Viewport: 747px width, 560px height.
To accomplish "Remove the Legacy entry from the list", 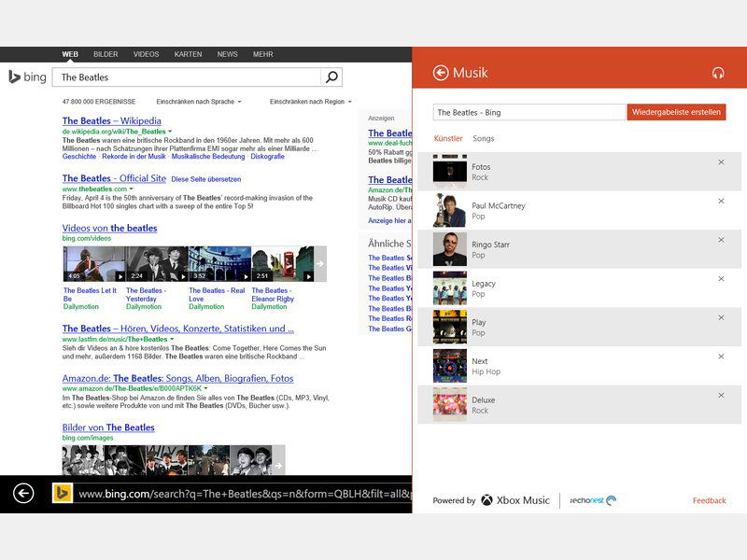I will point(721,279).
